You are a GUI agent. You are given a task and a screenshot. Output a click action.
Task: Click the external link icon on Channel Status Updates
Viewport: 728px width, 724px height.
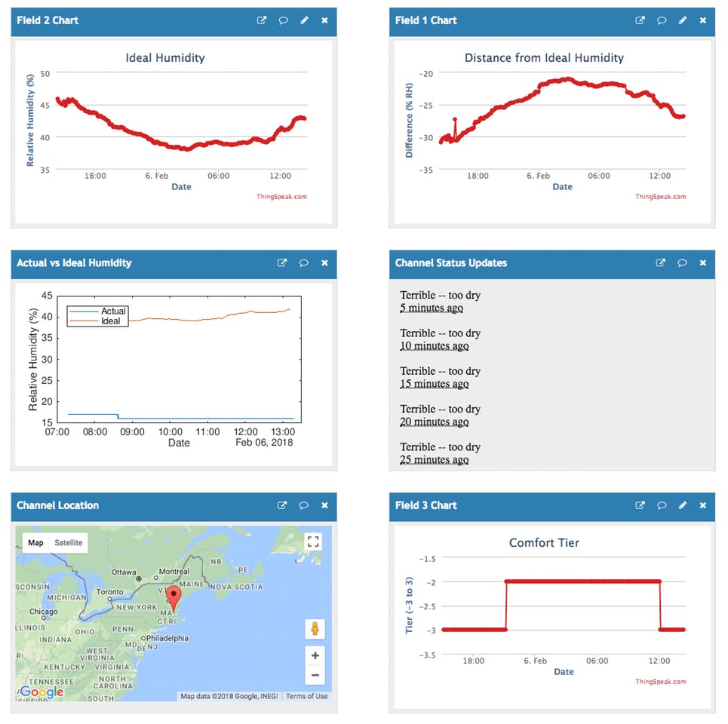coord(659,263)
